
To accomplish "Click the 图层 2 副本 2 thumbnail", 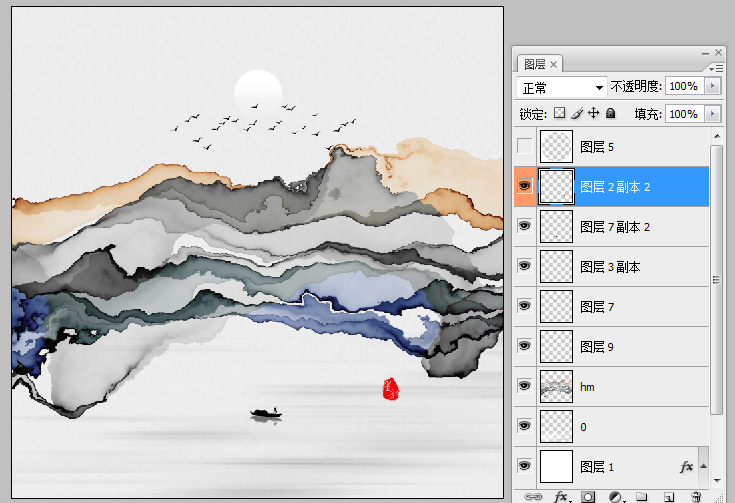I will [x=556, y=186].
